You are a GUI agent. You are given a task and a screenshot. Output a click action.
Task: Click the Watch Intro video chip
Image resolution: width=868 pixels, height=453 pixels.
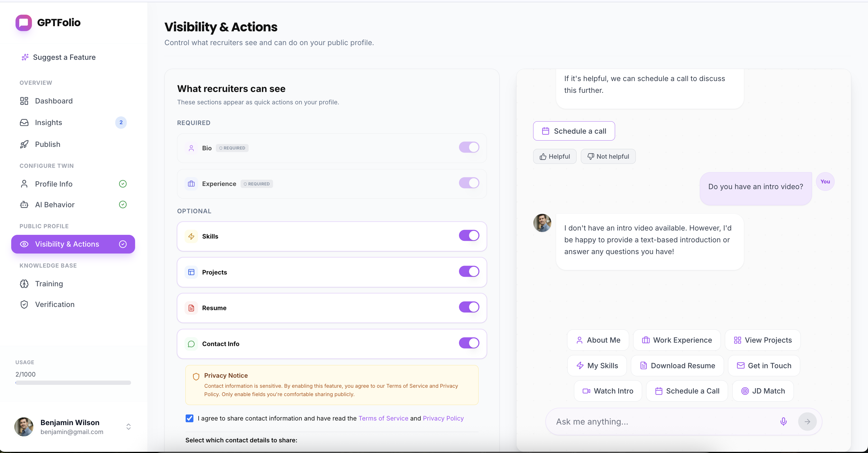(x=608, y=391)
